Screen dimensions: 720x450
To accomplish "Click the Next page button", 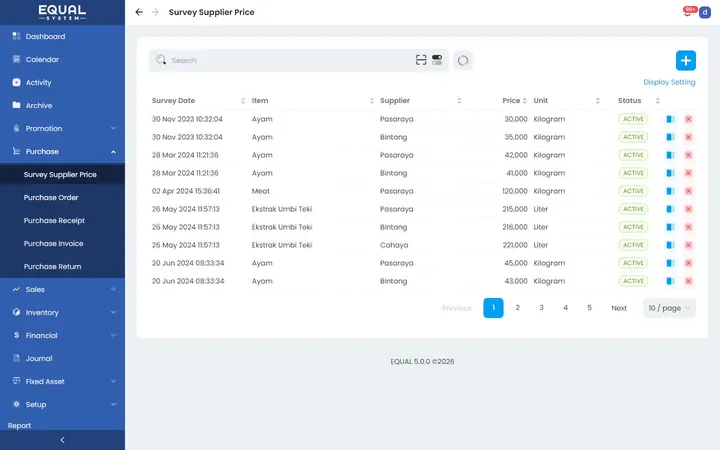I will (619, 308).
